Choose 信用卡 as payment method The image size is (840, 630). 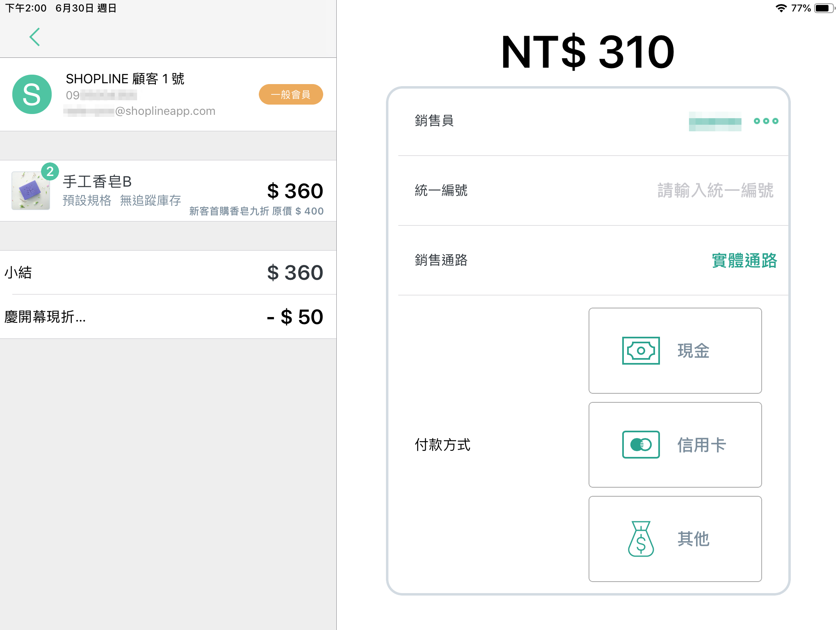tap(675, 445)
